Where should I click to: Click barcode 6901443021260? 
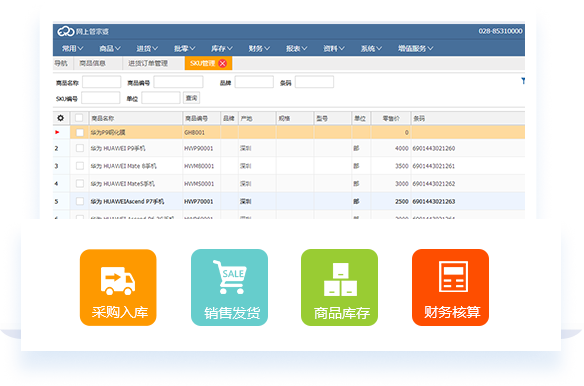434,148
